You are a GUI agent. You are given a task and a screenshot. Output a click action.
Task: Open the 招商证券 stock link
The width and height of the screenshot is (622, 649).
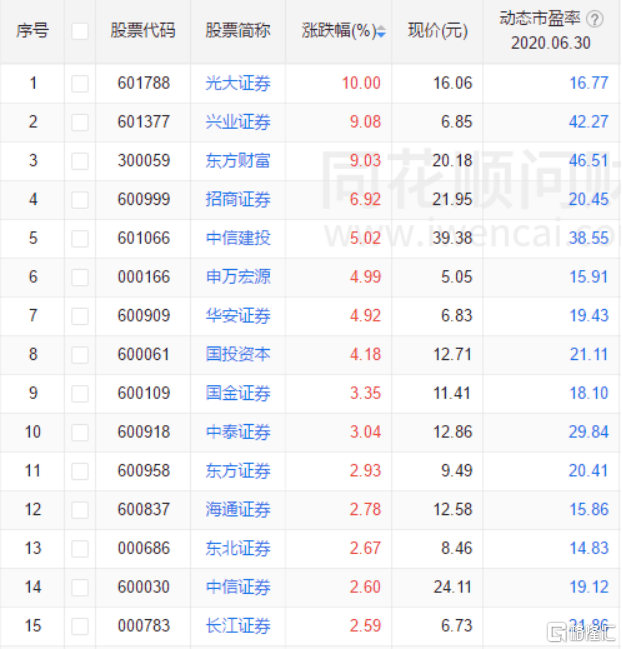238,200
